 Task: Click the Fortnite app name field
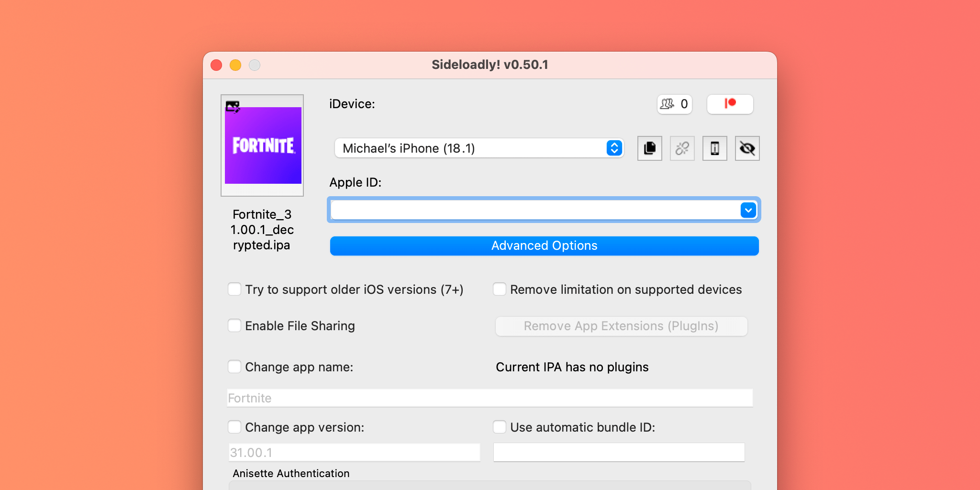pos(488,398)
